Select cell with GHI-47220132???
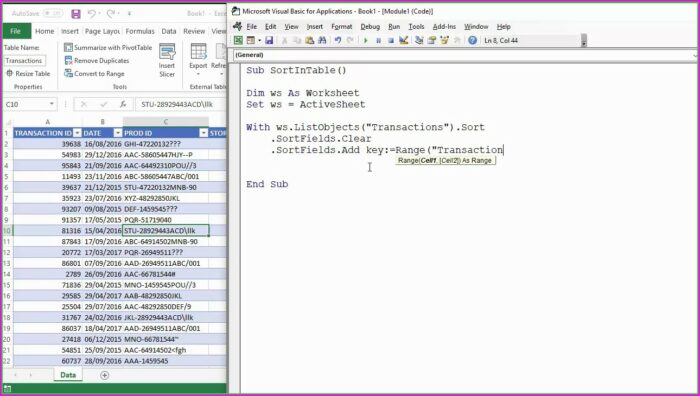 (x=166, y=144)
